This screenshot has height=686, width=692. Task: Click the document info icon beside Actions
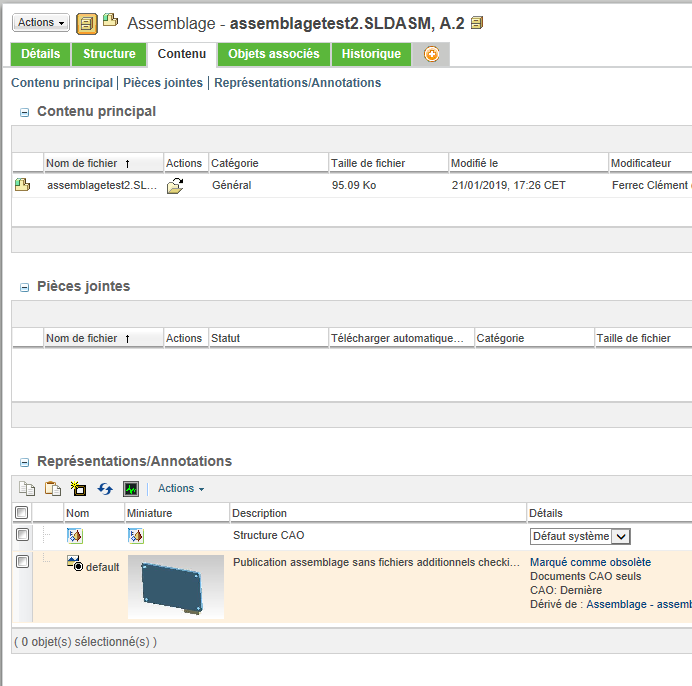pos(86,23)
